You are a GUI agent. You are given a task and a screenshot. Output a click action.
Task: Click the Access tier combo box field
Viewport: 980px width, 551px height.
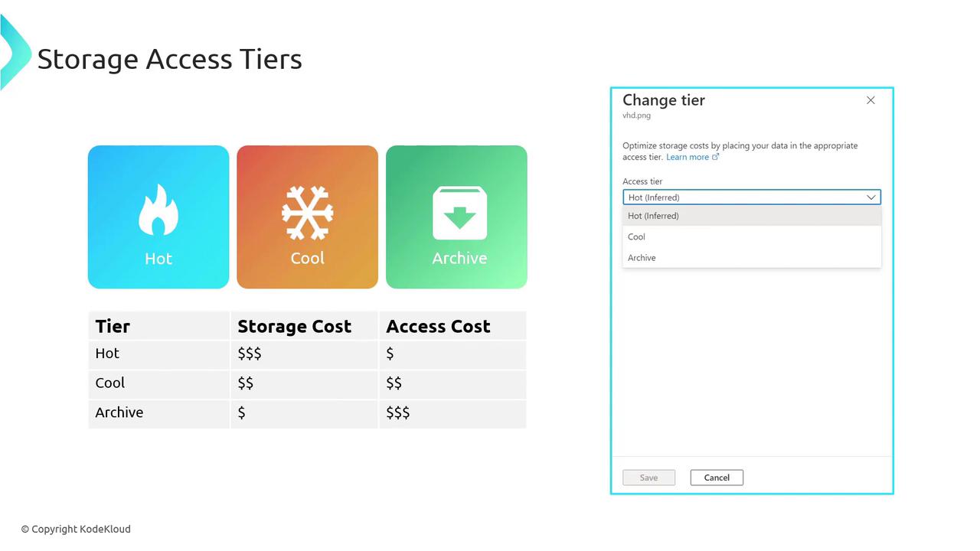[x=743, y=197]
